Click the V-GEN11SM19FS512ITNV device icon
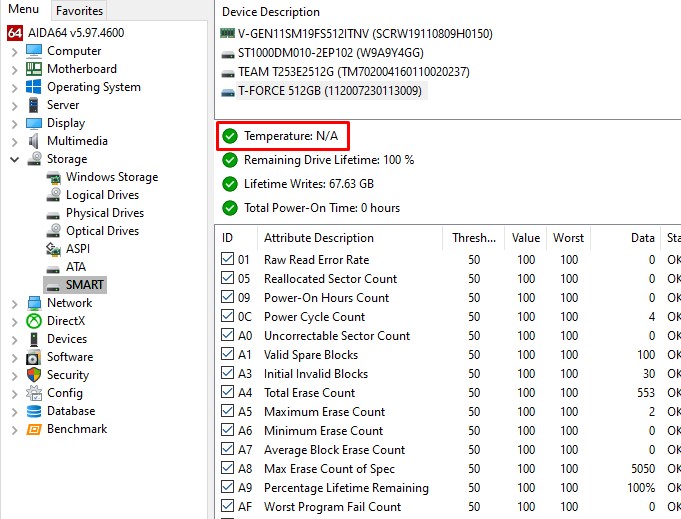Screen dimensions: 681x519 coord(228,33)
